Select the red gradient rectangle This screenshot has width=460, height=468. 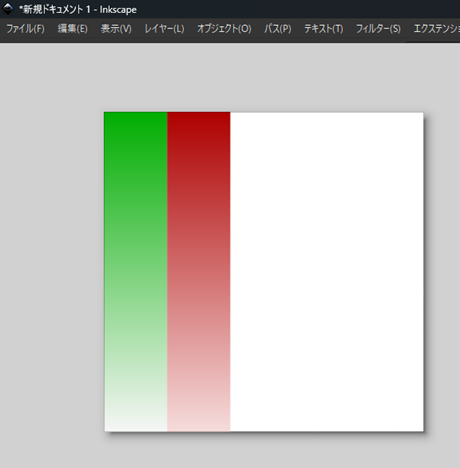point(199,272)
